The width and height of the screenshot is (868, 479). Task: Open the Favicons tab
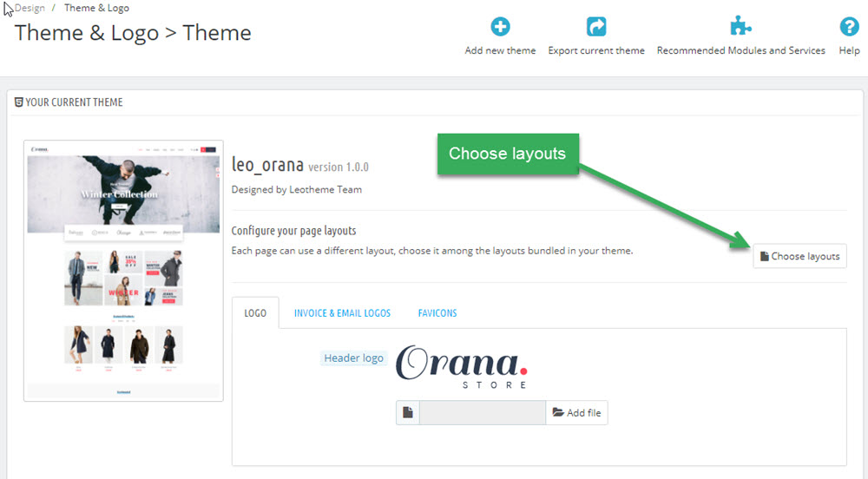point(437,313)
